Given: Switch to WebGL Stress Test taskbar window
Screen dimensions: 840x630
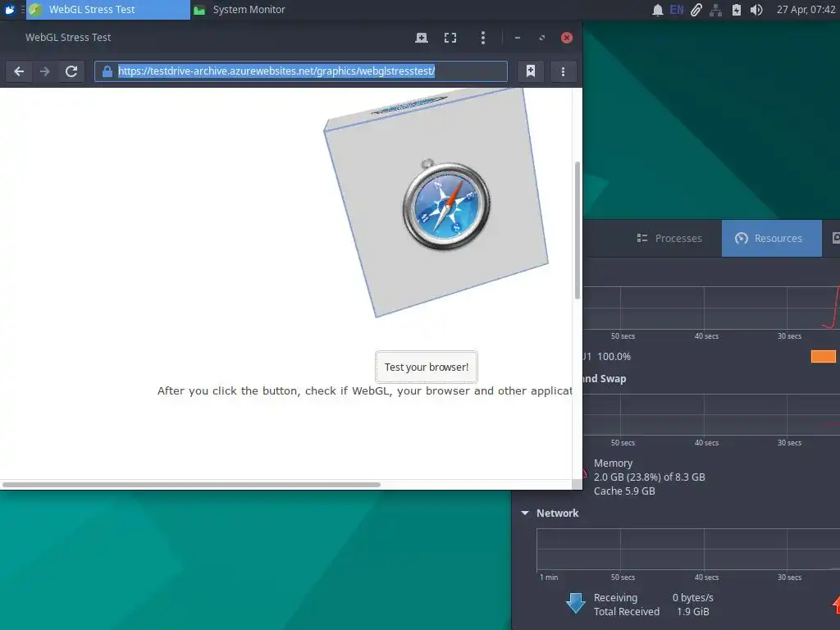Looking at the screenshot, I should click(107, 10).
